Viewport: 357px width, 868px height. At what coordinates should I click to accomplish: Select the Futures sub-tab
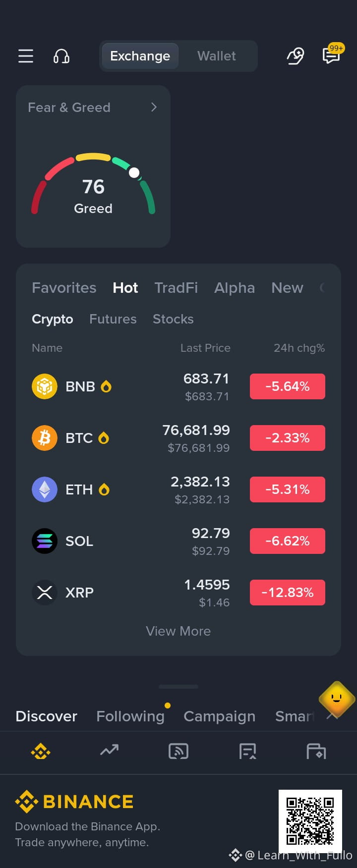click(x=113, y=319)
